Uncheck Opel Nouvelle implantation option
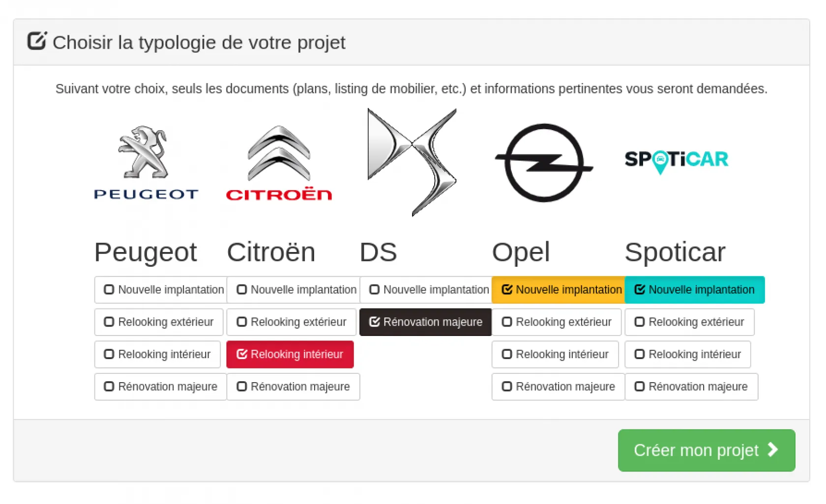 (x=558, y=290)
